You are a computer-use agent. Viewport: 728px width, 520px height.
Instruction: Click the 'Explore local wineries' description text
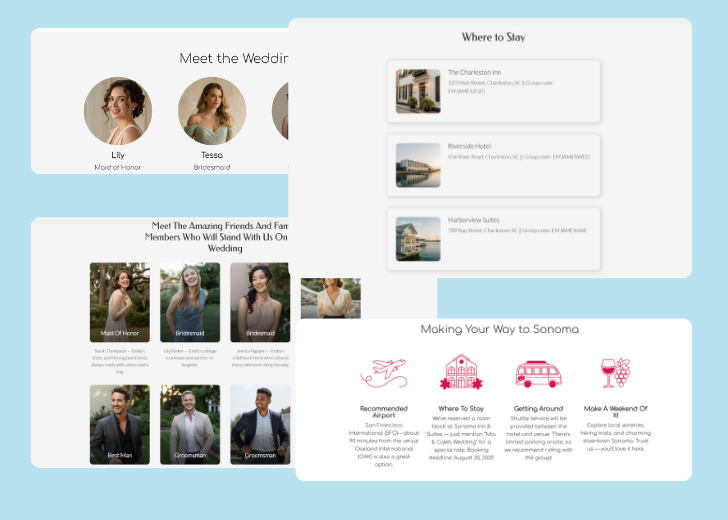pyautogui.click(x=616, y=437)
